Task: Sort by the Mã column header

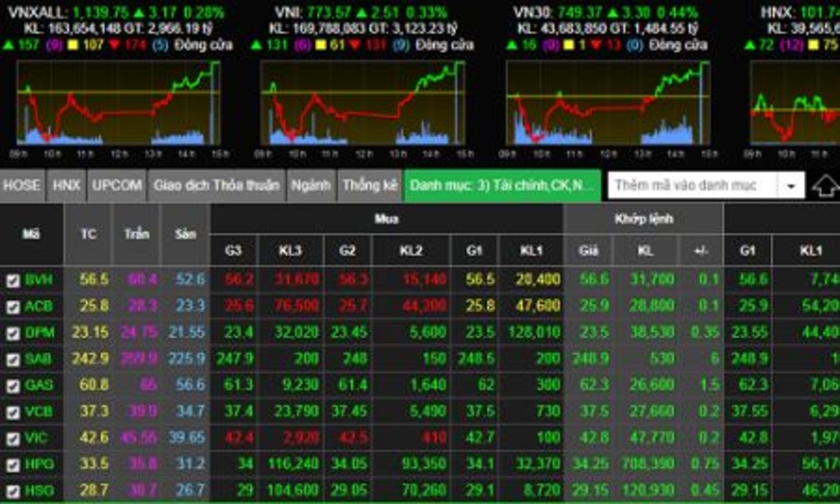Action: click(31, 234)
